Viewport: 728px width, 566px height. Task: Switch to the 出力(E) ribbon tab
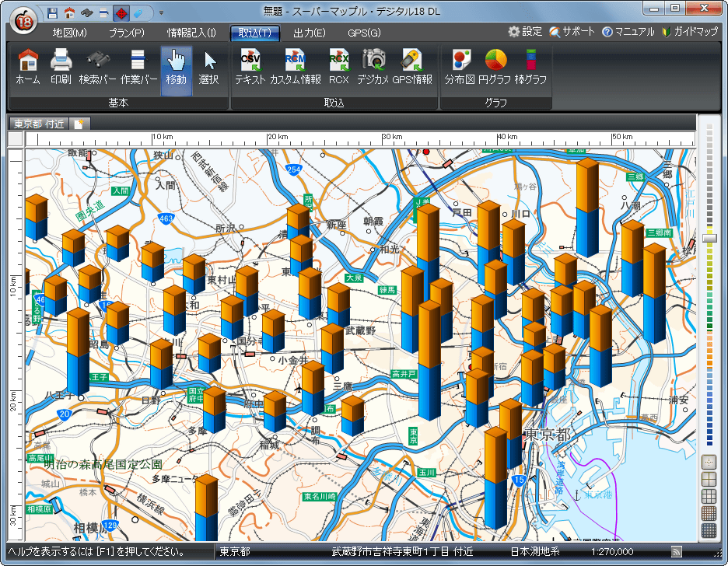tap(309, 33)
